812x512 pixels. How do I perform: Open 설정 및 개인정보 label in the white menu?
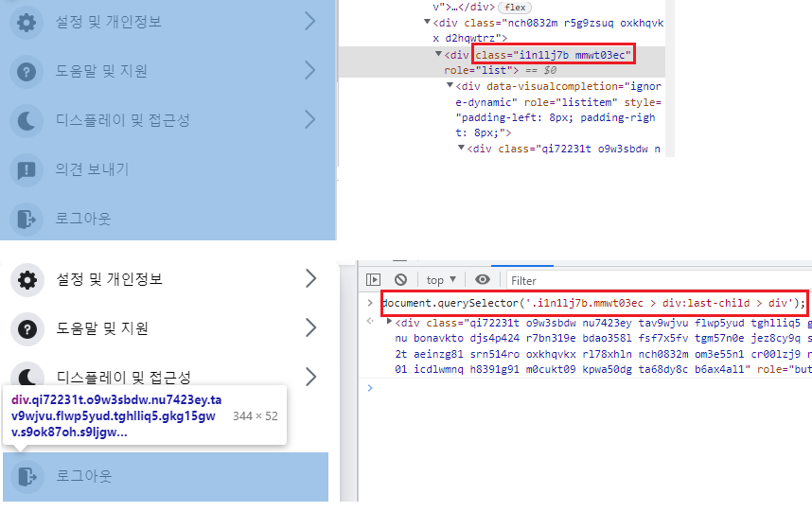[110, 279]
